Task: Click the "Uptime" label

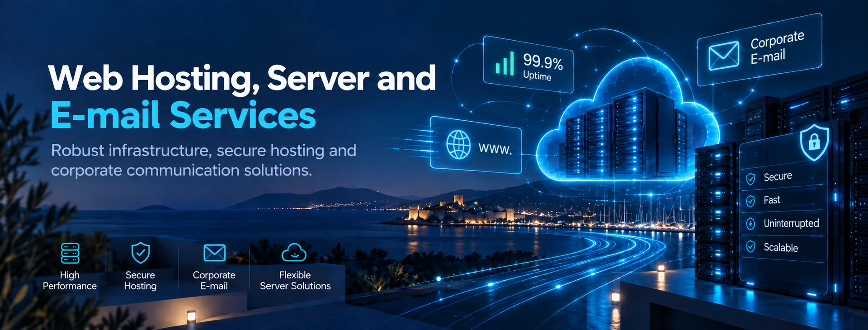Action: click(x=537, y=75)
